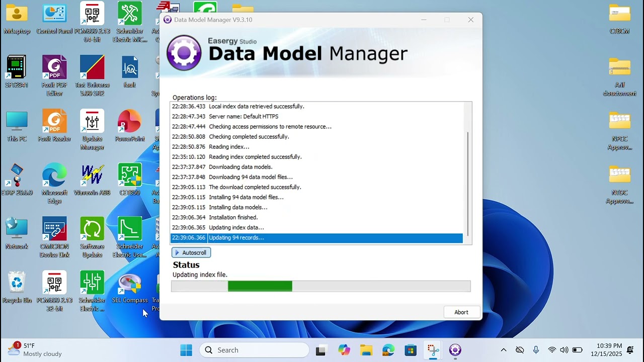Open the Snipping Tool taskbar icon
Screen dimensions: 644x362
433,350
